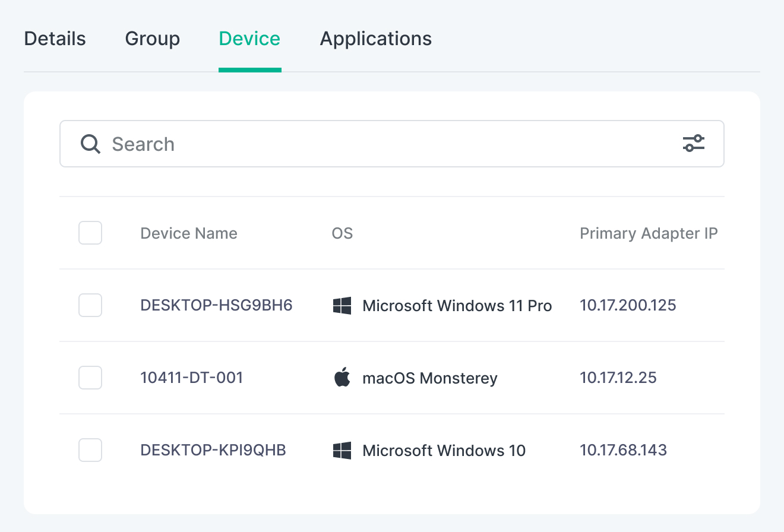
Task: Open the 10411-DT-001 device entry
Action: (x=191, y=378)
